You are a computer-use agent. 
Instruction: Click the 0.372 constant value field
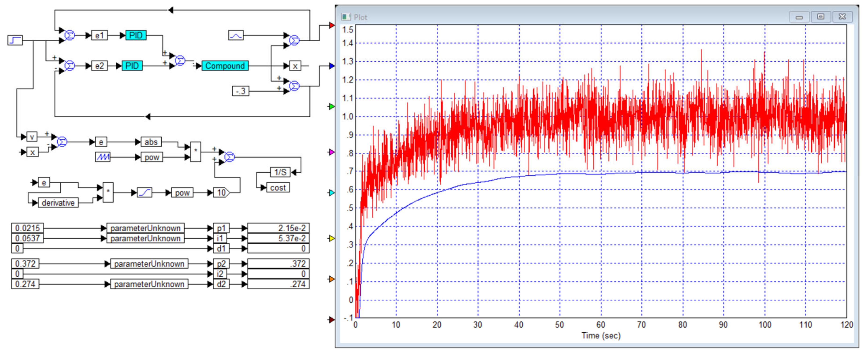point(25,263)
